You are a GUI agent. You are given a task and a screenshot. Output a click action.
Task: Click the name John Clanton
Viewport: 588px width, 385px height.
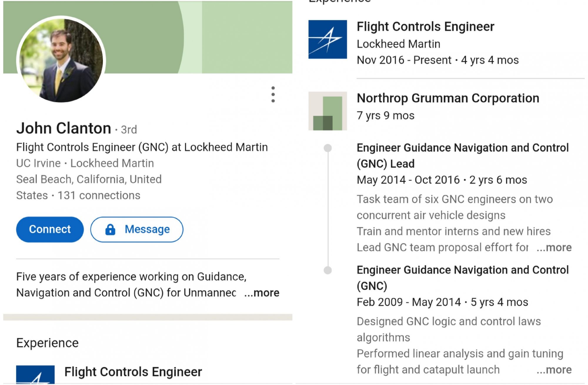64,128
